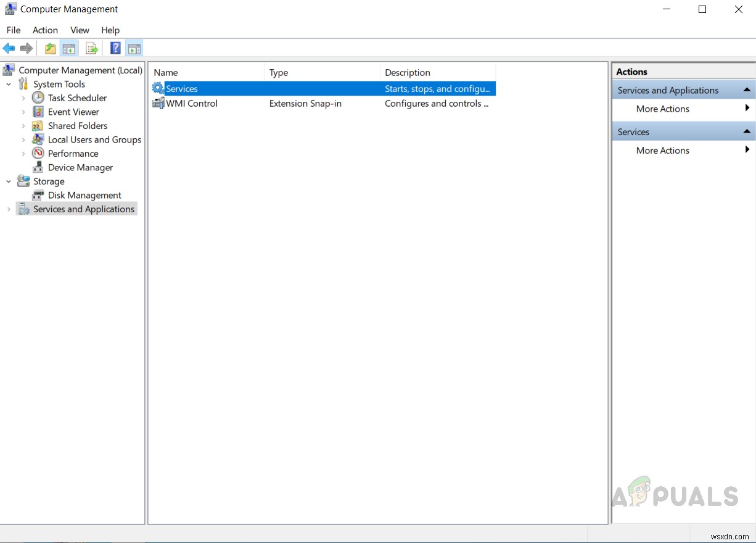Expand Services and Applications tree node
The width and height of the screenshot is (756, 543).
click(9, 209)
